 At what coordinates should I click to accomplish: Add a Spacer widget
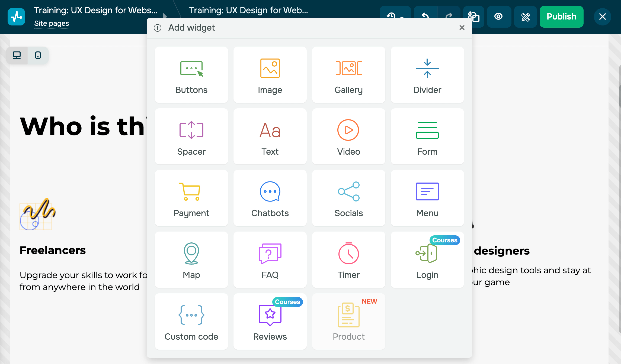click(x=191, y=136)
